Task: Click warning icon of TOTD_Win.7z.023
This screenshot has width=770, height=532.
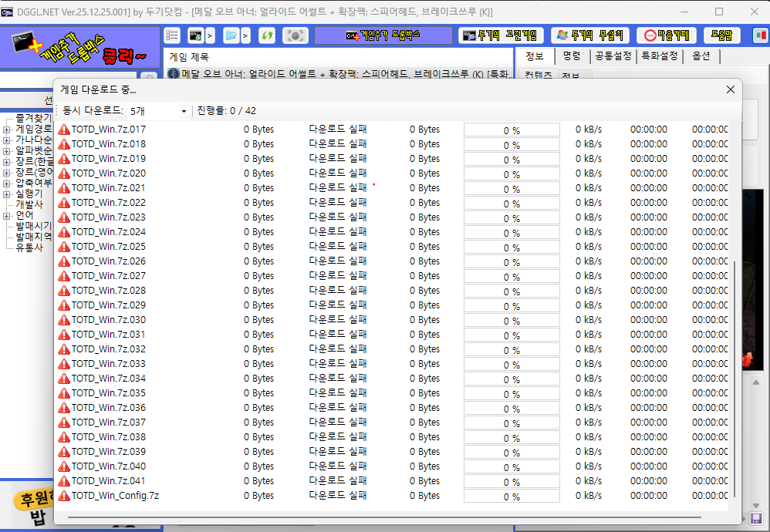Action: click(64, 217)
